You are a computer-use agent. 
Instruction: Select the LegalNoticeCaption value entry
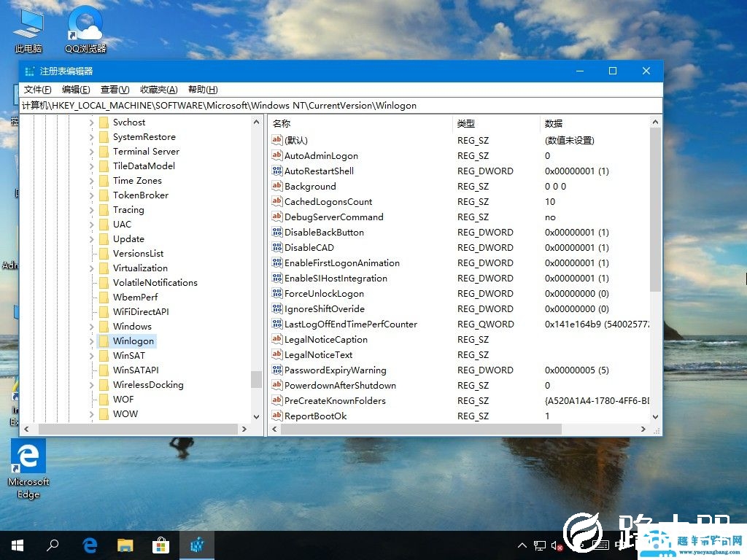(x=325, y=339)
